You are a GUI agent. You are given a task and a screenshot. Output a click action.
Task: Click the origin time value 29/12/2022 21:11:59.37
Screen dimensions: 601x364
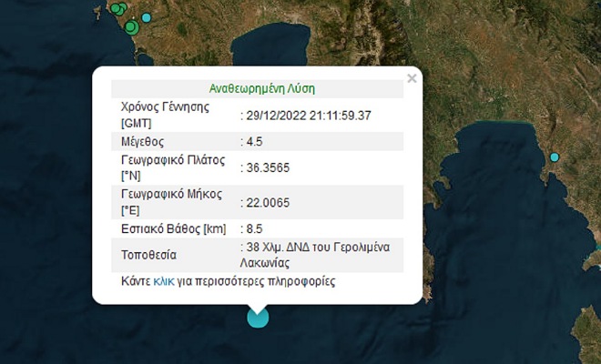tap(309, 116)
